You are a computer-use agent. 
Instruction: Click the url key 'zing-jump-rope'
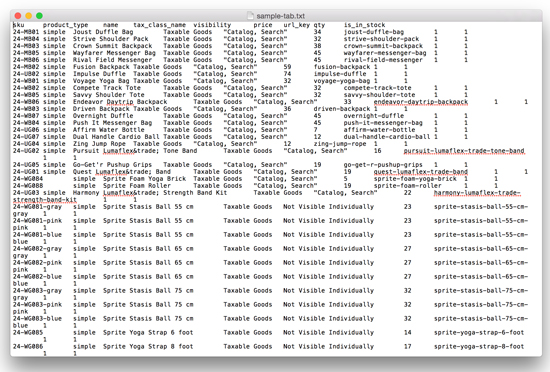[x=340, y=144]
